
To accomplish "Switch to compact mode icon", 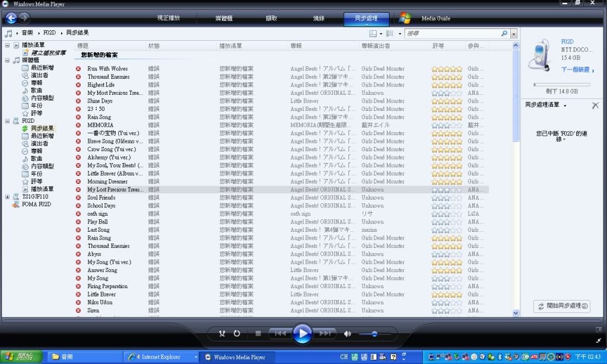I will click(x=599, y=340).
